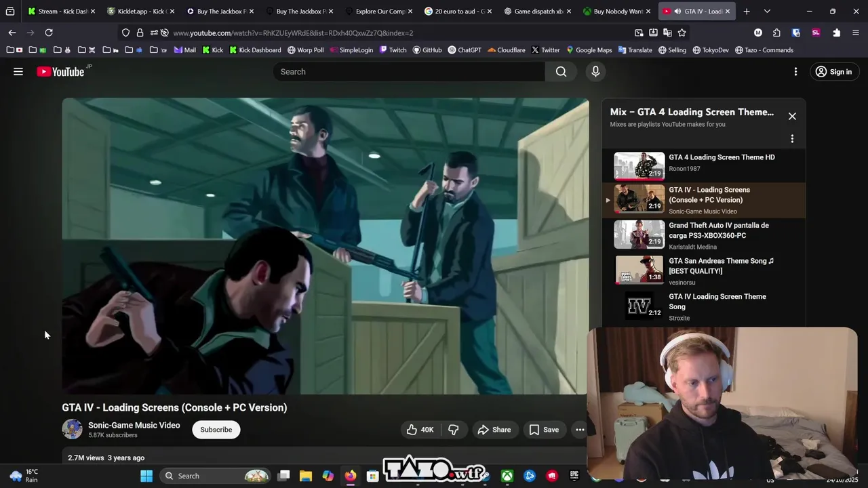Start voice search with the microphone
868x488 pixels.
[x=595, y=72]
